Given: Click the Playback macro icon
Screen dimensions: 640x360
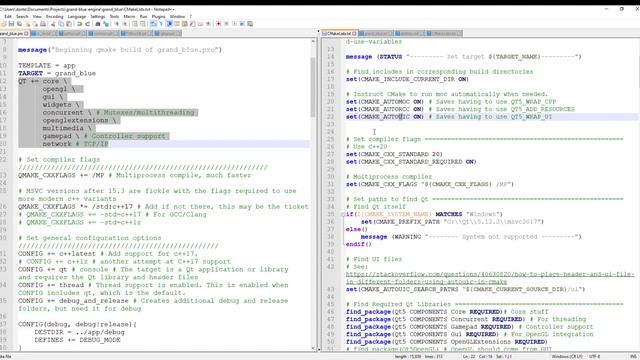Looking at the screenshot, I should point(234,24).
